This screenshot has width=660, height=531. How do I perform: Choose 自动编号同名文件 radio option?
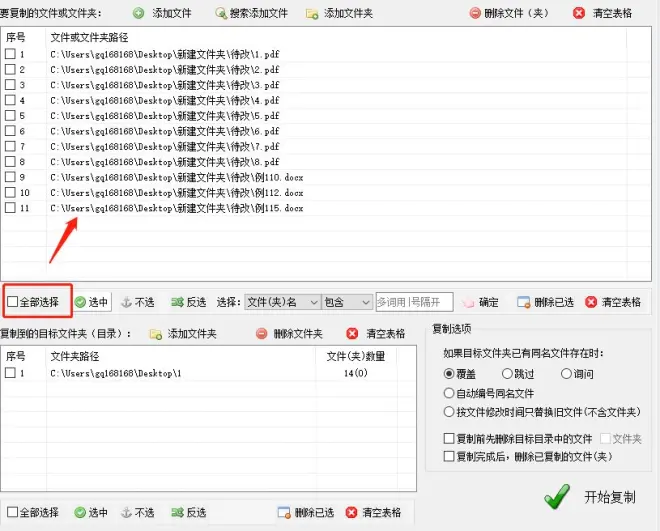449,393
